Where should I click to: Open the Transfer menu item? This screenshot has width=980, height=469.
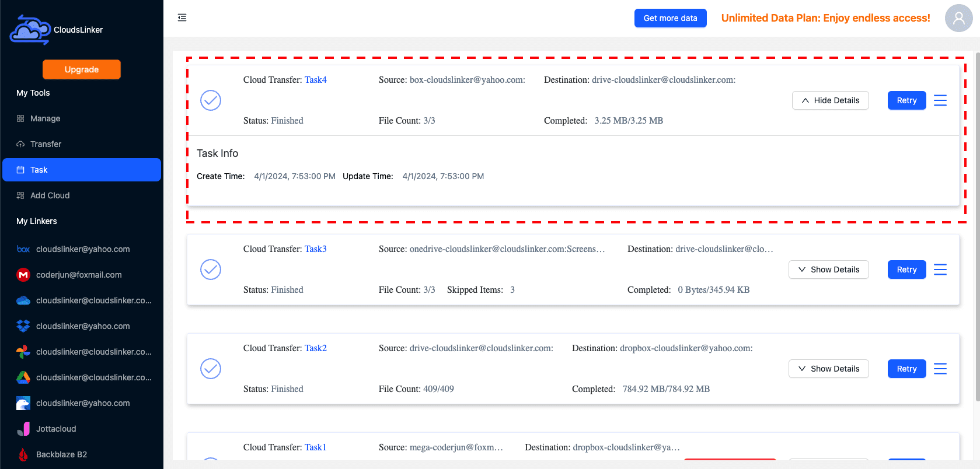click(82, 144)
